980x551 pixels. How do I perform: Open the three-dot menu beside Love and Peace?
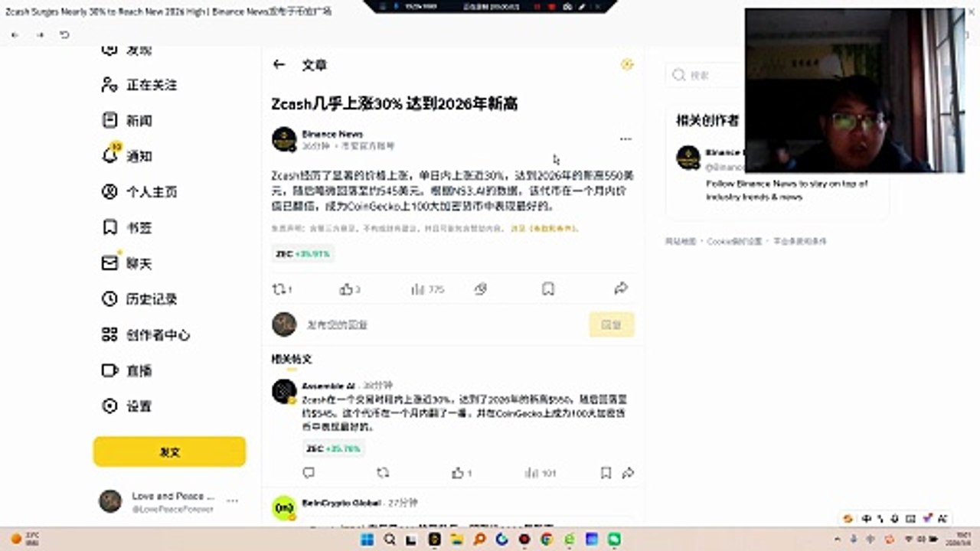pos(232,501)
